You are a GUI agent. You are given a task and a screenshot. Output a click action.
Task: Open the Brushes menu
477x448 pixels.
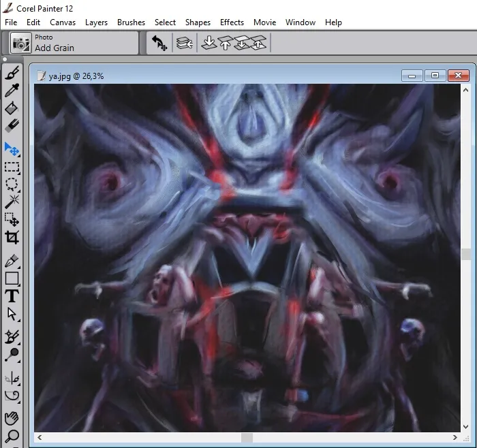pyautogui.click(x=131, y=22)
